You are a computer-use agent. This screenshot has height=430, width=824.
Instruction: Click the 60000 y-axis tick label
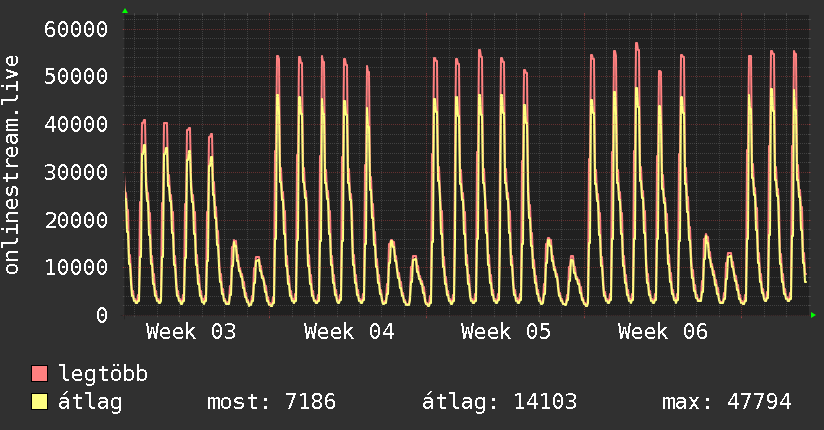tap(76, 28)
